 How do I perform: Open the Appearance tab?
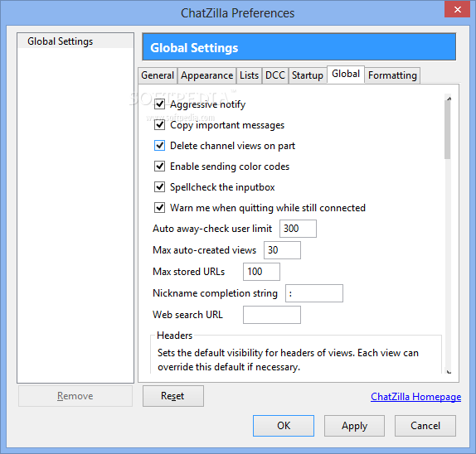click(206, 75)
